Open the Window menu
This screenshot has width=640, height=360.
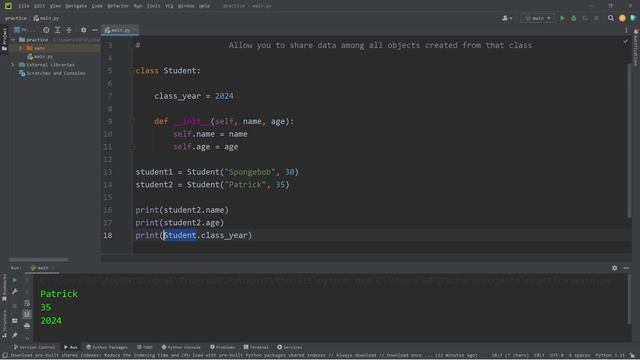[186, 6]
